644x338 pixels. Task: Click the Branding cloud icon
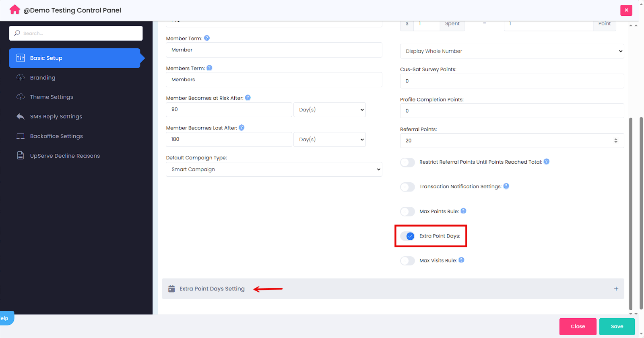coord(21,77)
